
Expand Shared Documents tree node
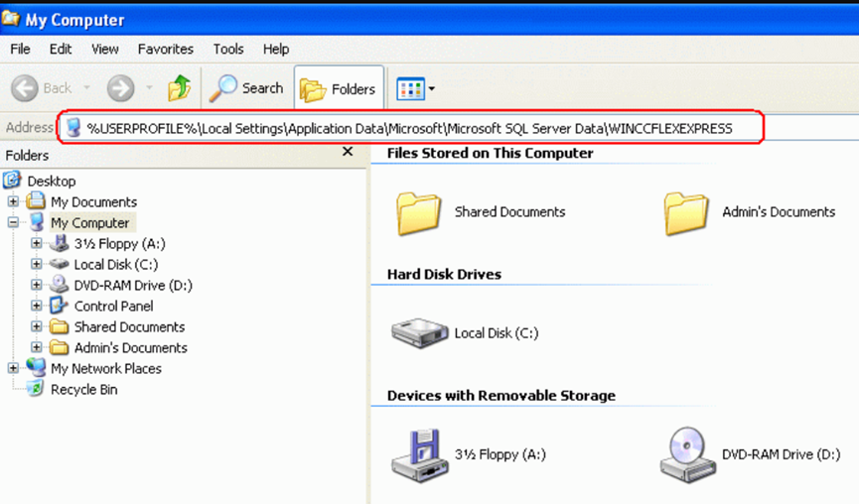pyautogui.click(x=36, y=326)
